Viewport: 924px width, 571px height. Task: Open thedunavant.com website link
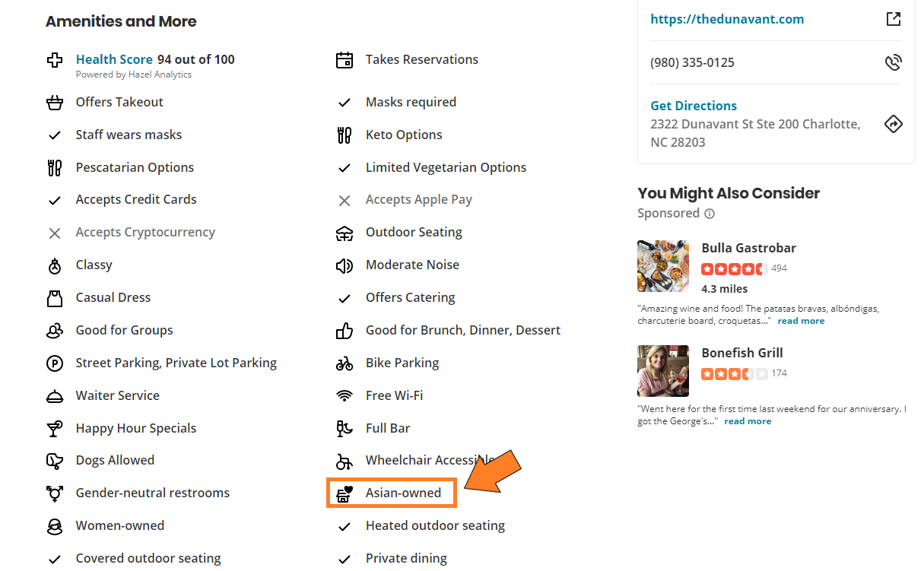[726, 20]
